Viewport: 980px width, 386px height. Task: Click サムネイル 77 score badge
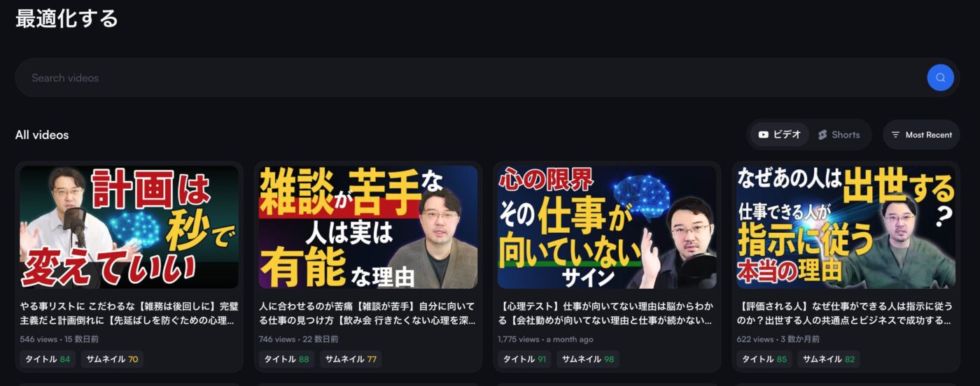[351, 359]
